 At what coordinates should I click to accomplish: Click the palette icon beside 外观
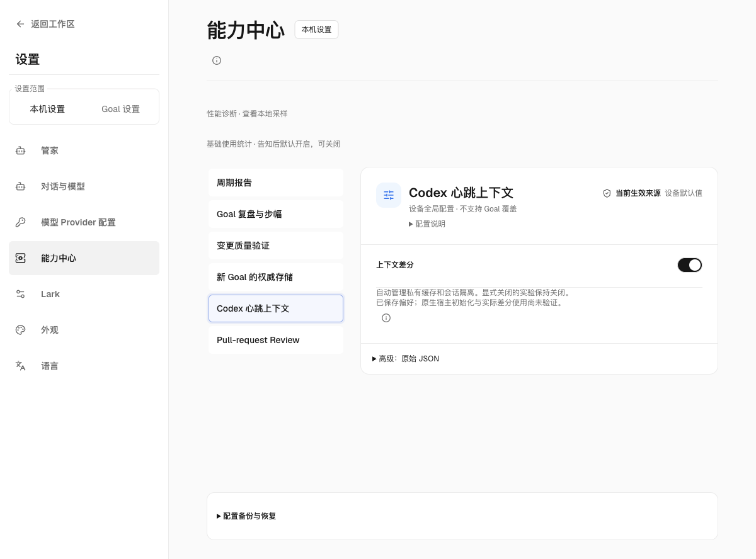(x=21, y=330)
